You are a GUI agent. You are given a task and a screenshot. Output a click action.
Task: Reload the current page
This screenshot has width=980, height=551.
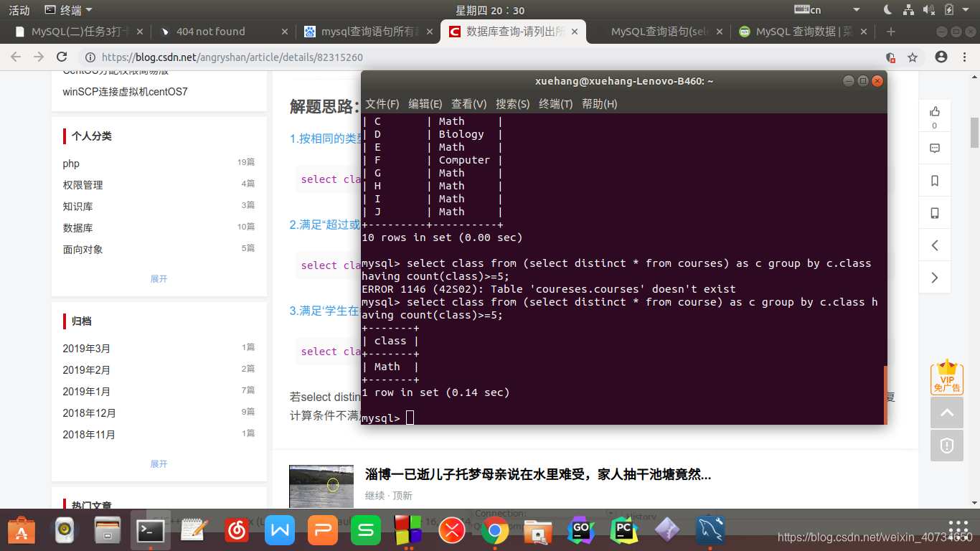click(62, 57)
